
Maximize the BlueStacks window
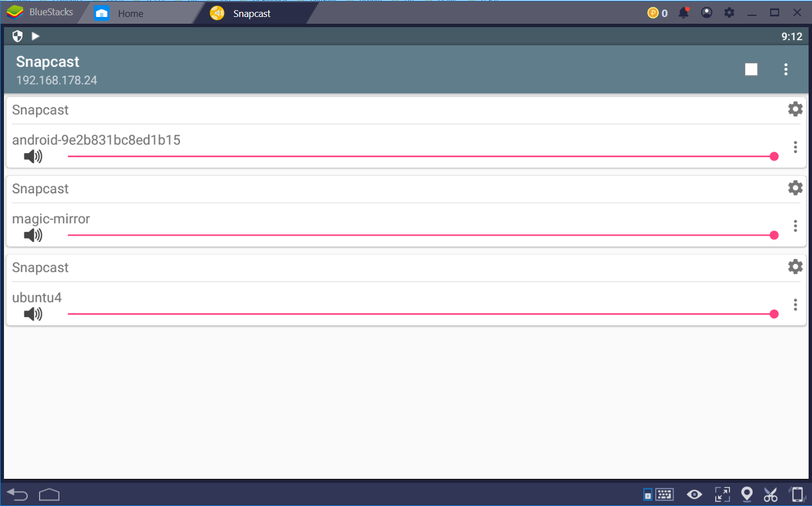tap(774, 12)
